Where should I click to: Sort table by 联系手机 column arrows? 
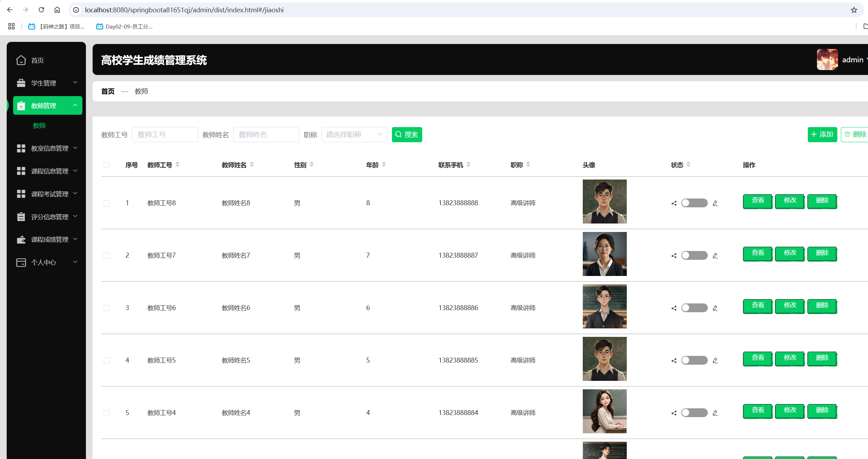click(468, 164)
